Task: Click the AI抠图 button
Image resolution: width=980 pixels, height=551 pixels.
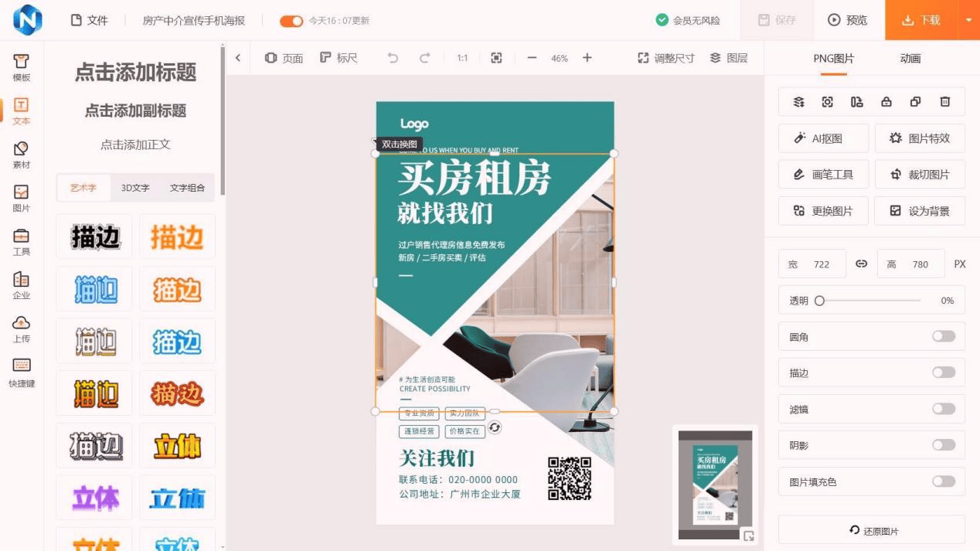Action: coord(823,138)
